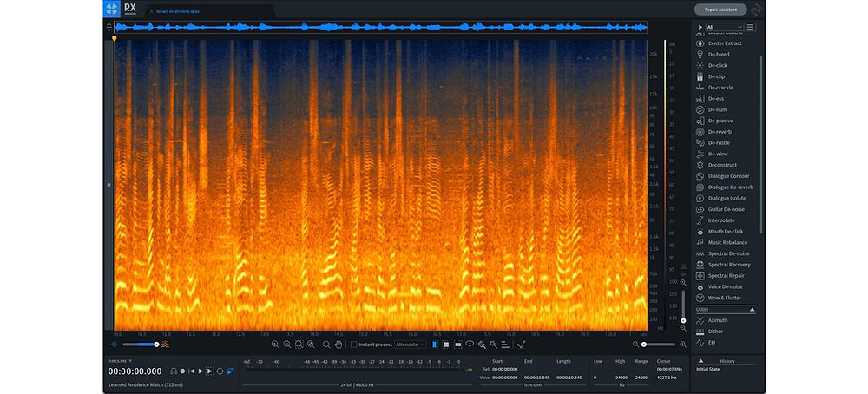Open the Dialogue Isolate entry
868x394 pixels.
pyautogui.click(x=725, y=198)
